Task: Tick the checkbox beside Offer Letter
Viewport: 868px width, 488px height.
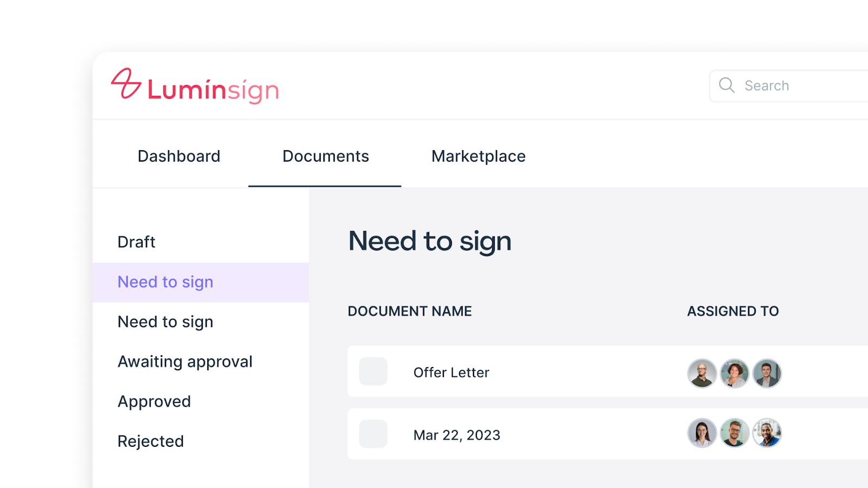Action: pyautogui.click(x=373, y=371)
